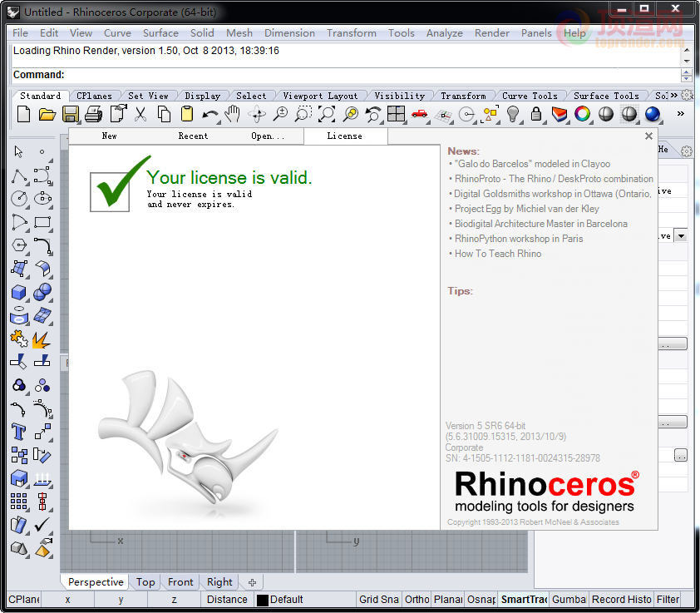700x613 pixels.
Task: Toggle Filter in status bar
Action: (668, 599)
